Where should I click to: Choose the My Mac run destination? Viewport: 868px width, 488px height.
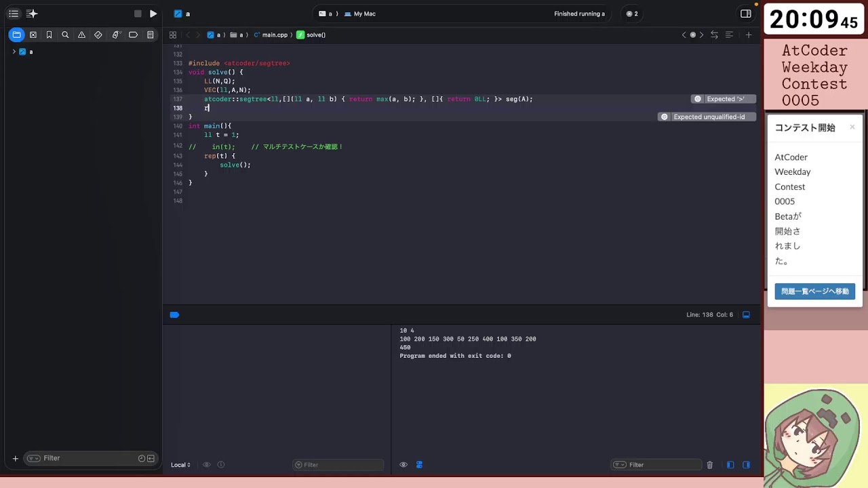360,14
